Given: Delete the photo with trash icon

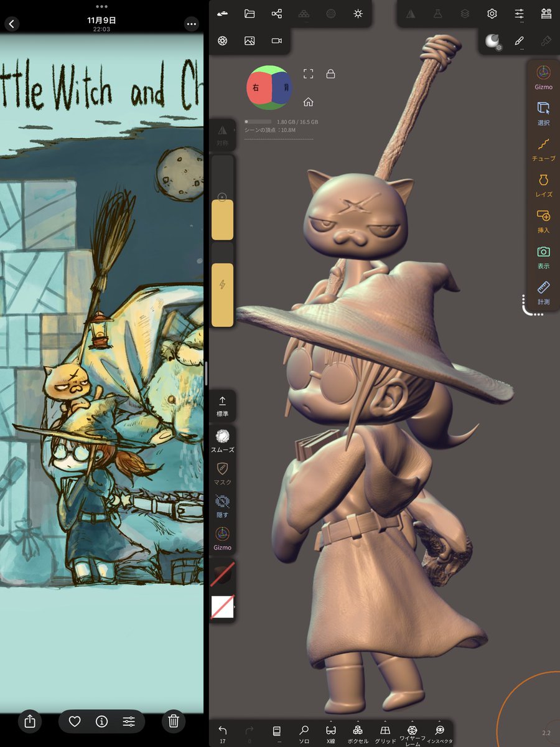Looking at the screenshot, I should [174, 721].
